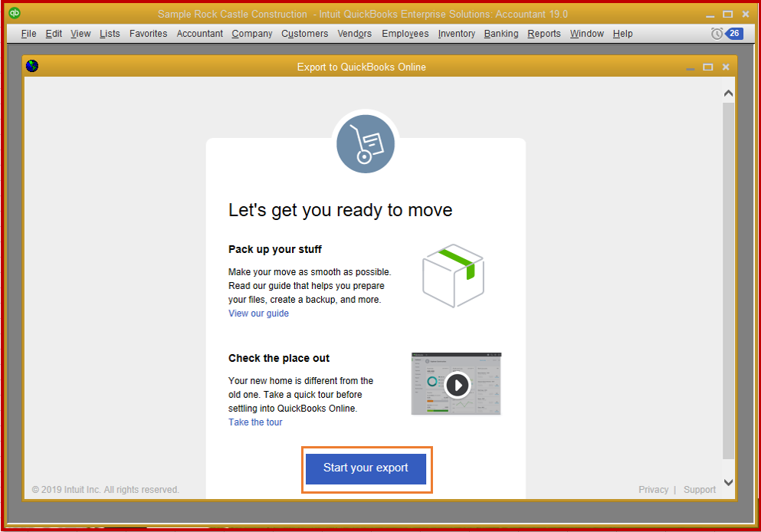
Task: Open the File menu
Action: [x=28, y=34]
